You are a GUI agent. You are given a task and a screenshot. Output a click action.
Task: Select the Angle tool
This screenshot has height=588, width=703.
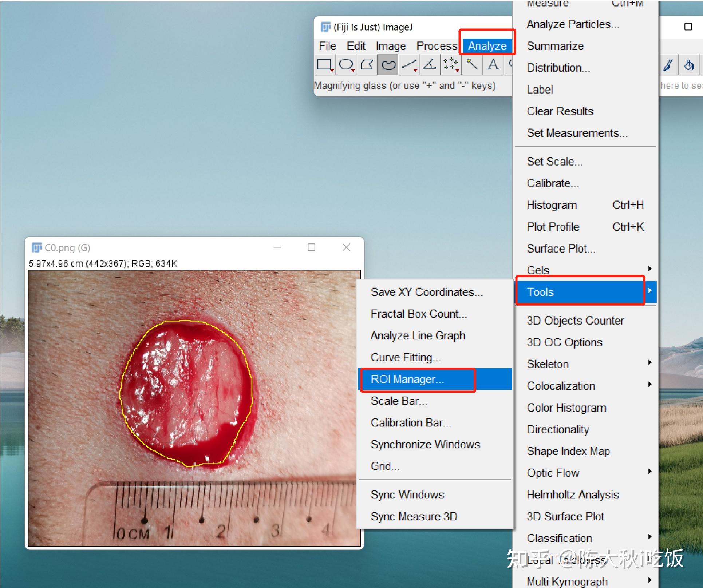(x=430, y=65)
